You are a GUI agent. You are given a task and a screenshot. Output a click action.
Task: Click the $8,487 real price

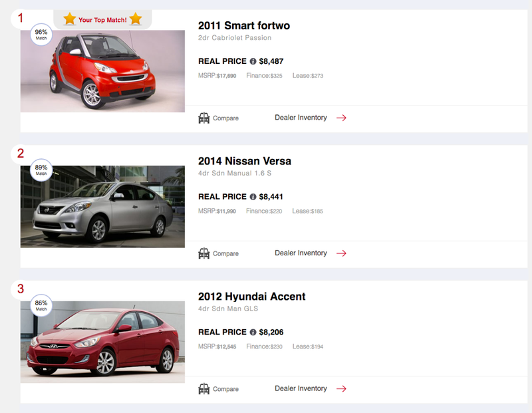pyautogui.click(x=271, y=61)
